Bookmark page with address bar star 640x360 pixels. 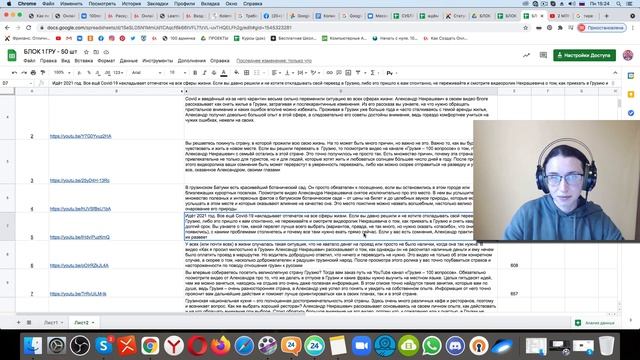point(526,28)
